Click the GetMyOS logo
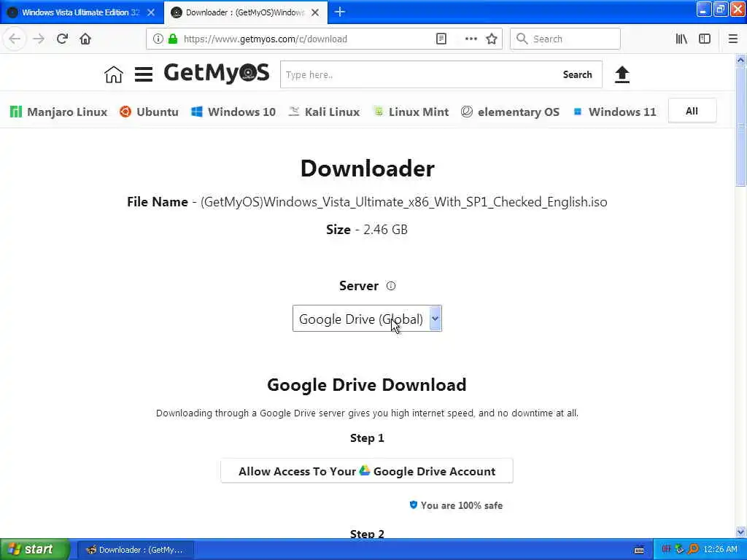The width and height of the screenshot is (747, 560). coord(216,73)
